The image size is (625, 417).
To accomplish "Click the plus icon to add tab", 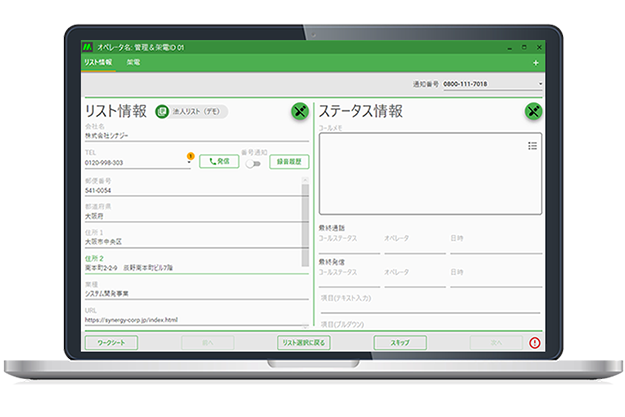I will [x=536, y=62].
